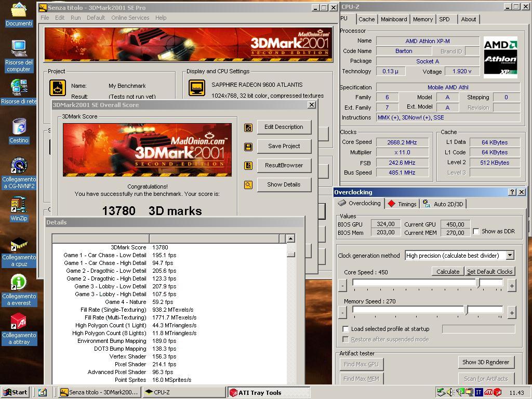Open the Help menu in 3DMark2001
The height and width of the screenshot is (399, 532).
pos(161,18)
